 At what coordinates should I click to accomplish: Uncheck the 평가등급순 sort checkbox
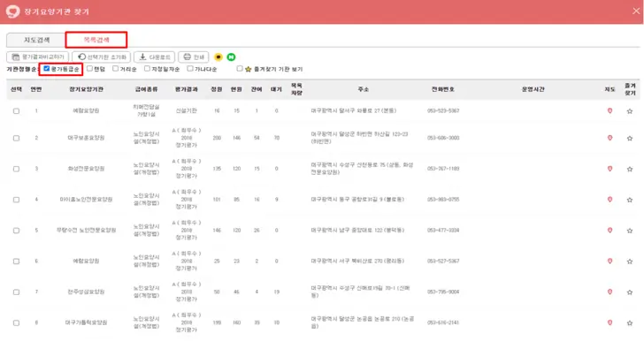tap(46, 69)
